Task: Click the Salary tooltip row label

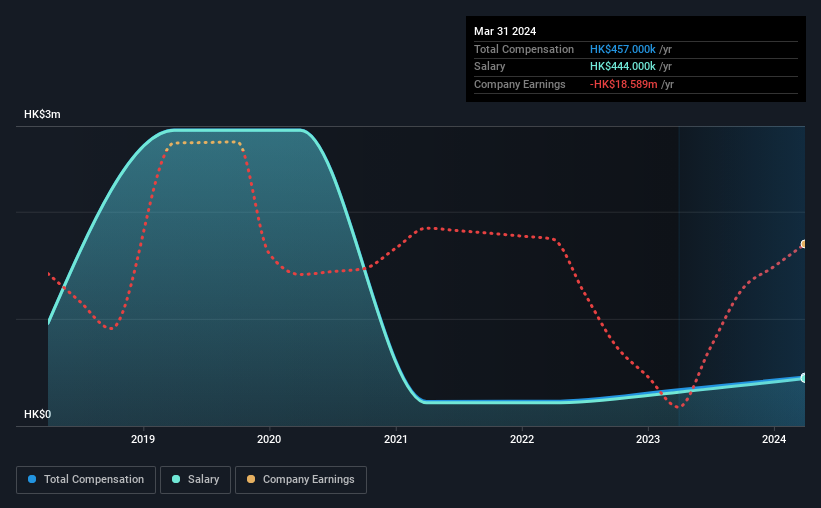Action: click(490, 67)
